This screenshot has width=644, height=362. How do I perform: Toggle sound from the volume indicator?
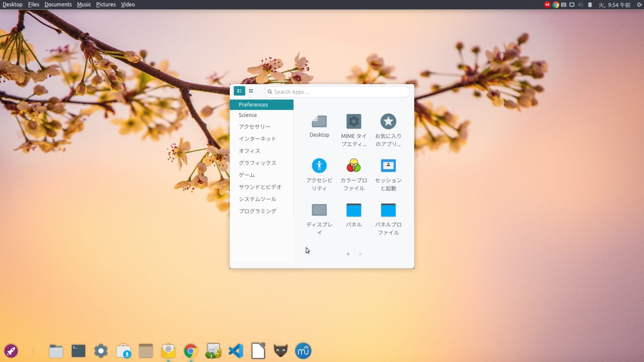pyautogui.click(x=581, y=5)
